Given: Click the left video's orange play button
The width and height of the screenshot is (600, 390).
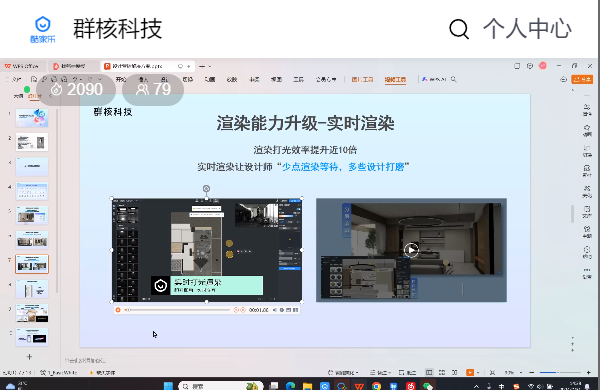Looking at the screenshot, I should click(118, 310).
